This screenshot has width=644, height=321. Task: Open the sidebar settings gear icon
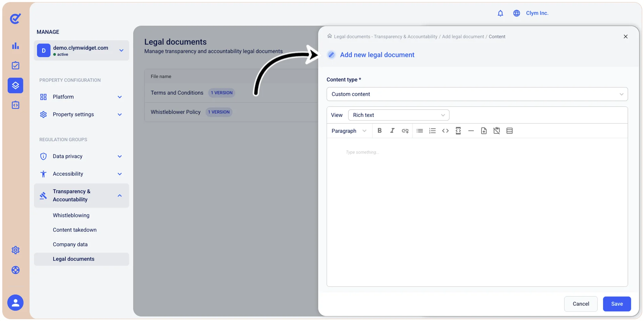point(15,250)
